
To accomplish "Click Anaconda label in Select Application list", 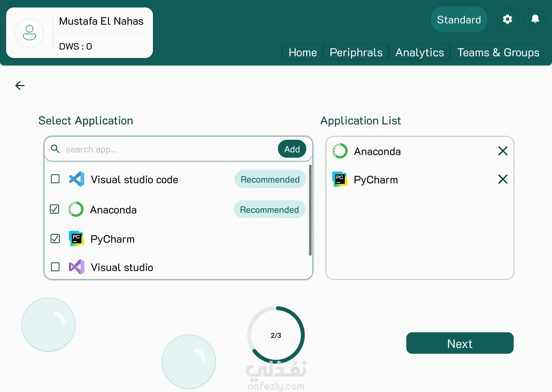I will pyautogui.click(x=113, y=210).
